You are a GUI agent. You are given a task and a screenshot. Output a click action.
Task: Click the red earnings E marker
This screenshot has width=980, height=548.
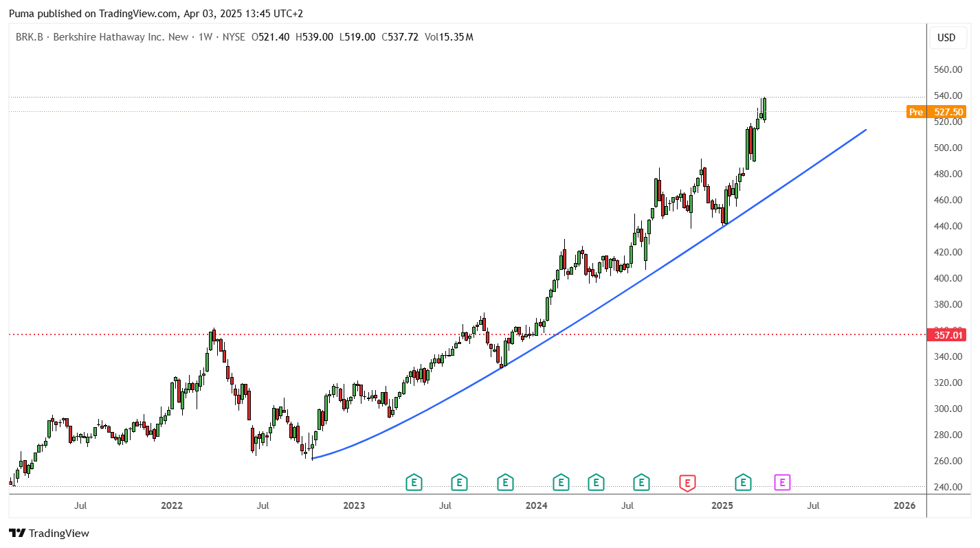tap(687, 483)
